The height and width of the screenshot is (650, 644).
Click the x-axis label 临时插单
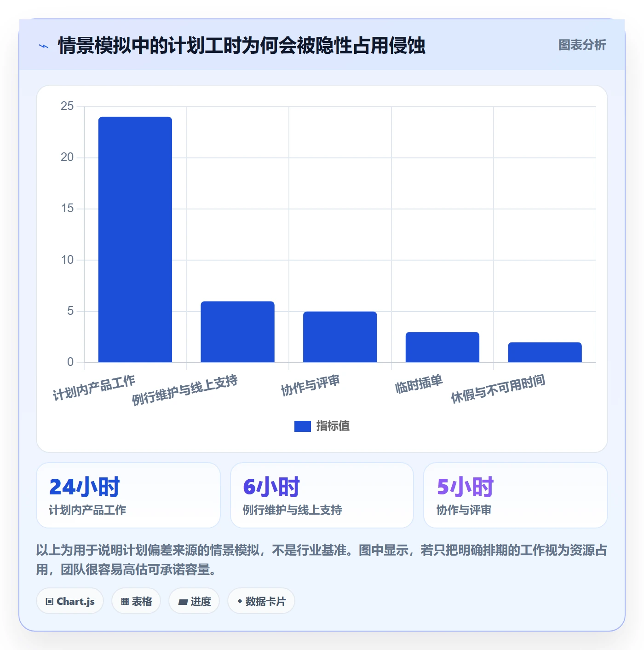tap(419, 384)
